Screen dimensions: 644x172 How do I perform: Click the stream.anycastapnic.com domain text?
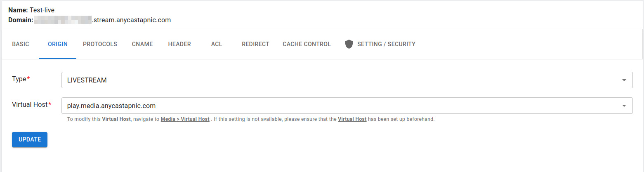pos(132,20)
